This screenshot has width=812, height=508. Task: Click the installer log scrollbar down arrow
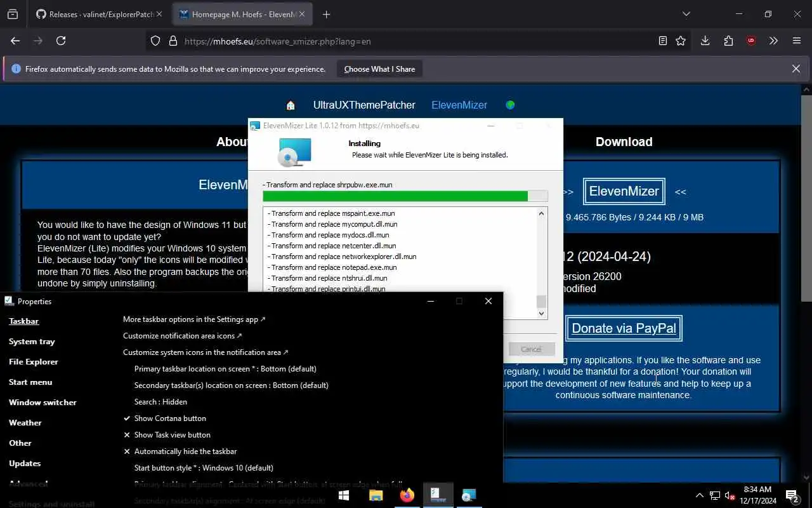pyautogui.click(x=541, y=313)
